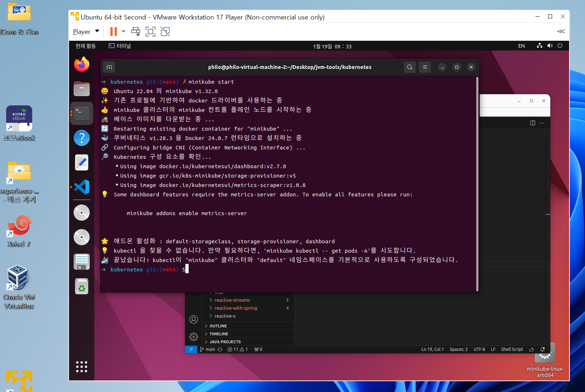This screenshot has height=392, width=585.
Task: Select language mode Shell Script
Action: 512,349
